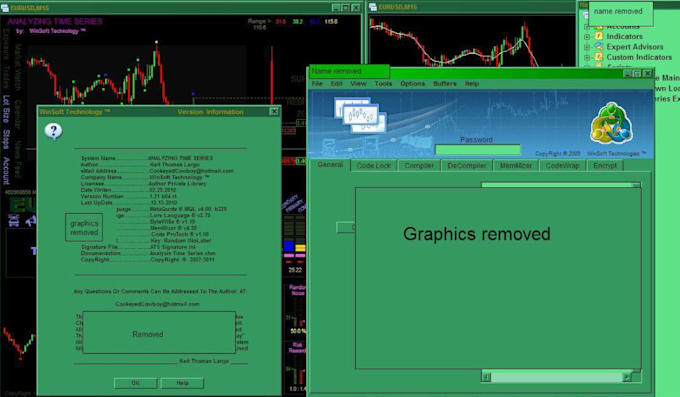Screen dimensions: 680x397
Task: Open the View menu
Action: (358, 83)
